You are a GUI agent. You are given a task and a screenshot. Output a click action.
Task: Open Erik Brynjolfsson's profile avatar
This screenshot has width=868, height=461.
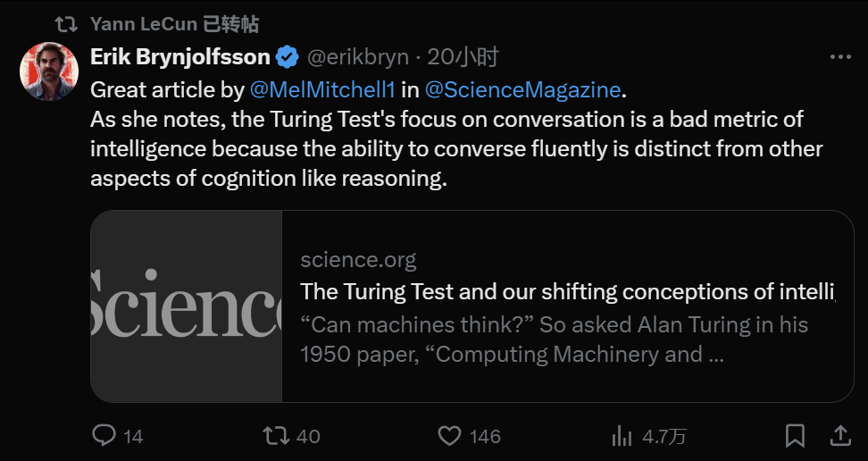(x=49, y=71)
